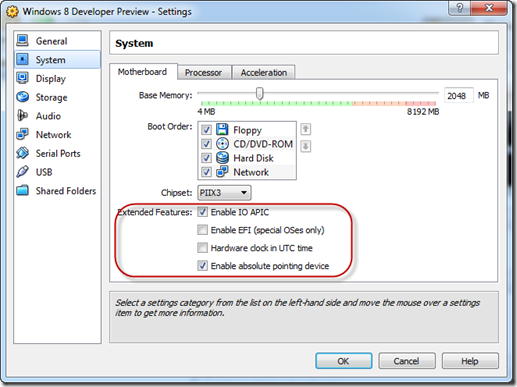Click the Network label in sidebar

[x=53, y=135]
